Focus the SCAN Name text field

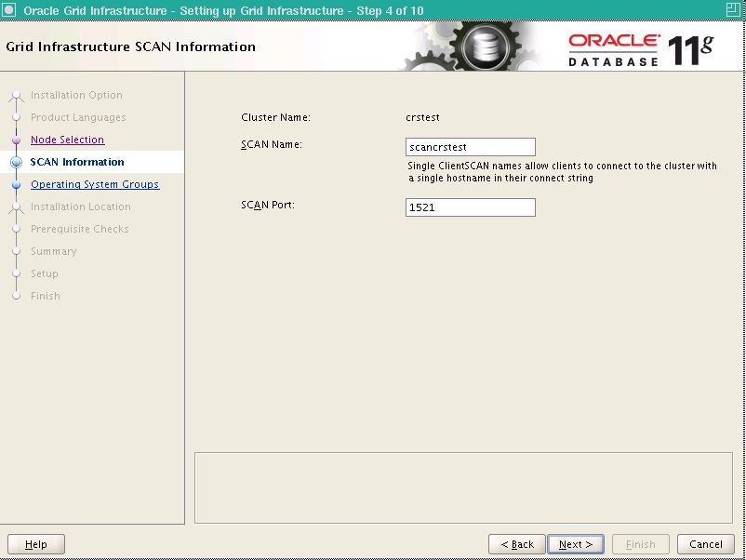point(470,147)
